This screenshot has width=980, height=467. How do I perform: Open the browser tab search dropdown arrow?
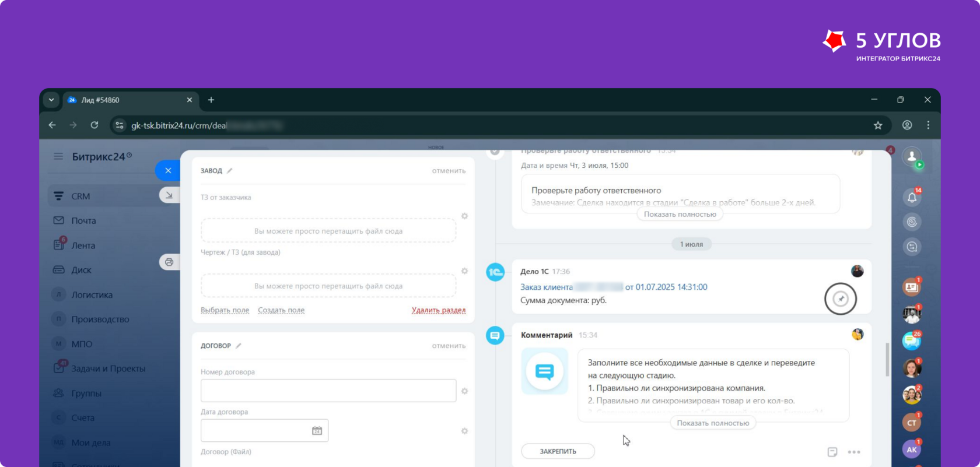(x=51, y=100)
